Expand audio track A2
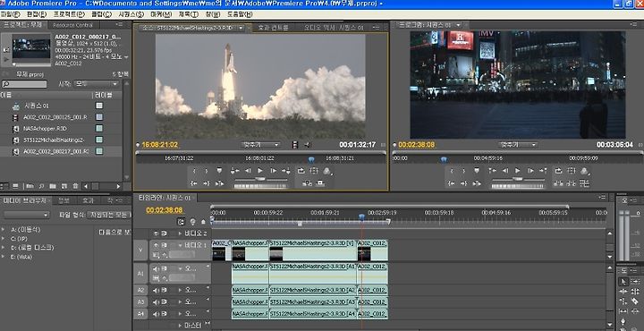This screenshot has height=331, width=644. (181, 291)
